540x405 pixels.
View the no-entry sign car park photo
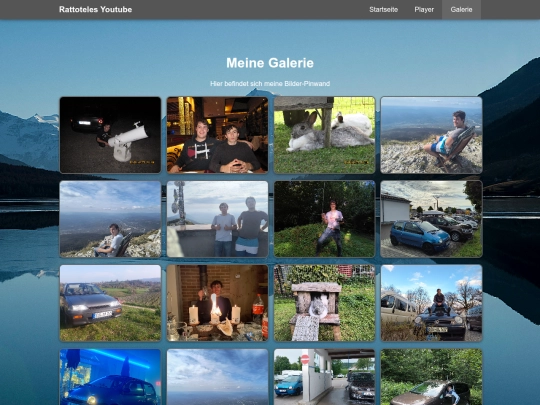tap(324, 377)
